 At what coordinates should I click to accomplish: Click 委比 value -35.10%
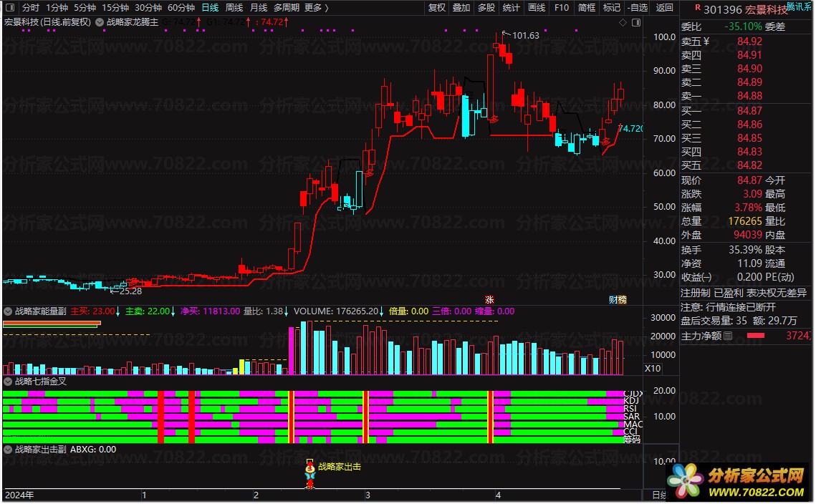click(743, 26)
